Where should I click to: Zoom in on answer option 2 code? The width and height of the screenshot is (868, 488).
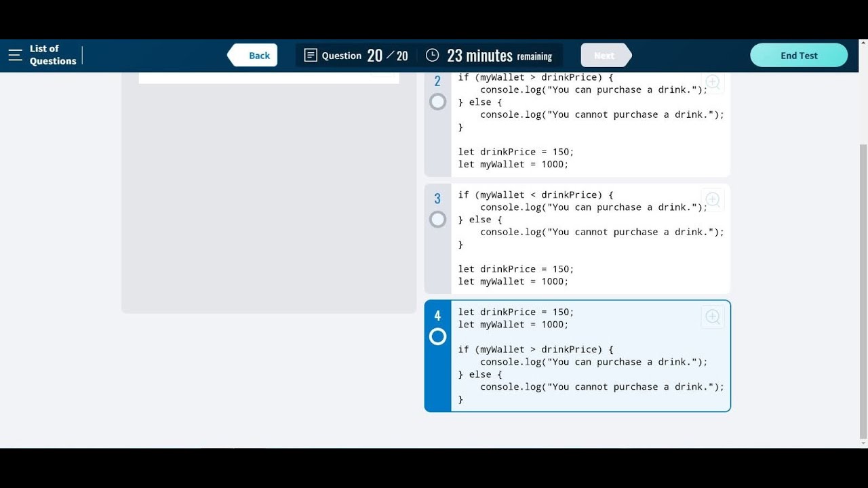(x=713, y=83)
